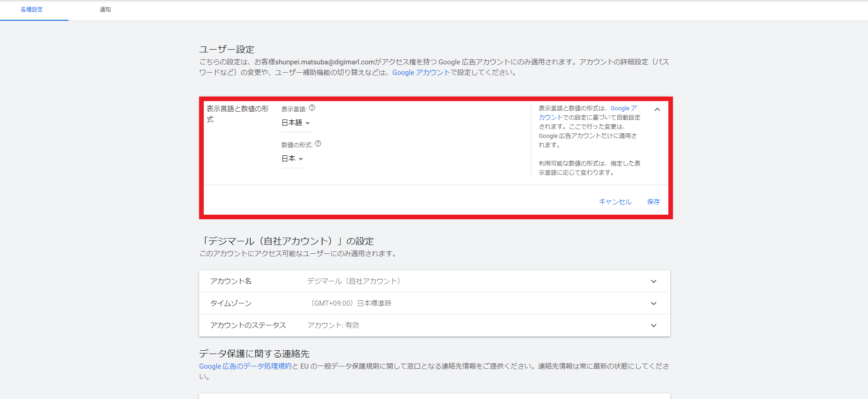Click the アカウントのステータス label
This screenshot has height=399, width=868.
(248, 325)
